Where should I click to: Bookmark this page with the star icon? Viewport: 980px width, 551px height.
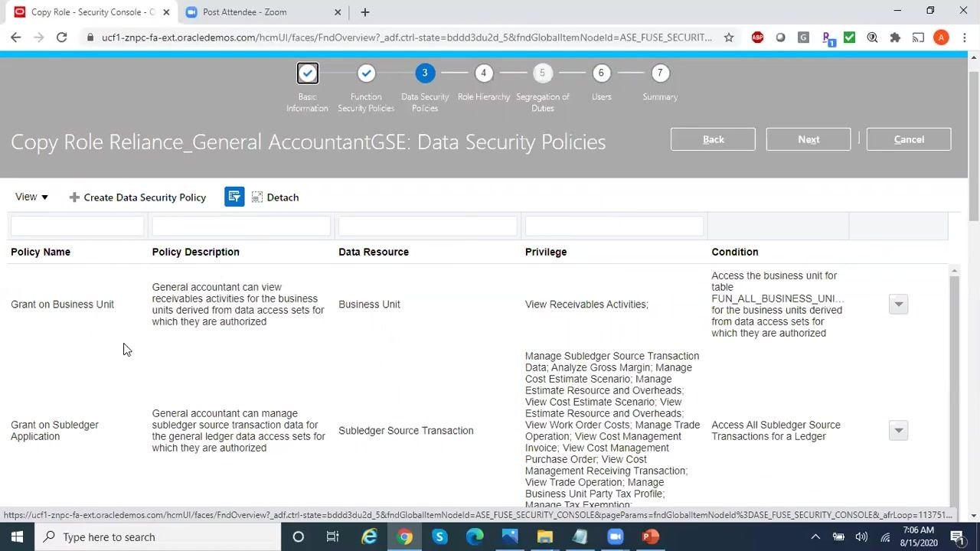729,37
